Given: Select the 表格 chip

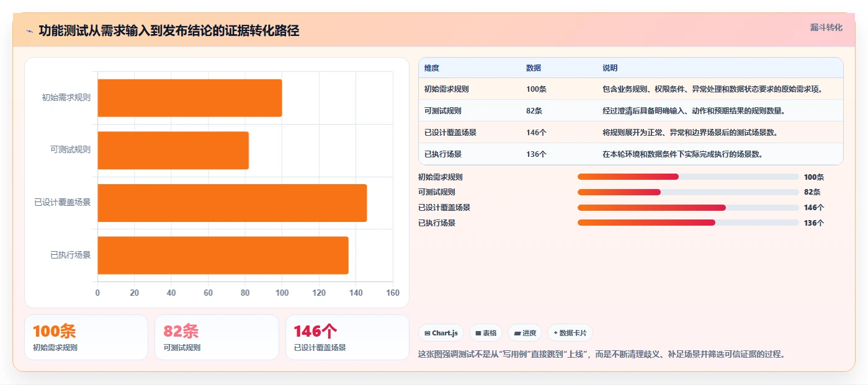Looking at the screenshot, I should (486, 333).
